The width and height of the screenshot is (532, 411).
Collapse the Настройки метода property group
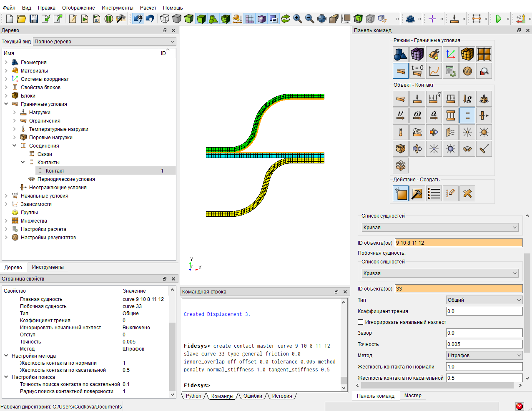(x=6, y=356)
